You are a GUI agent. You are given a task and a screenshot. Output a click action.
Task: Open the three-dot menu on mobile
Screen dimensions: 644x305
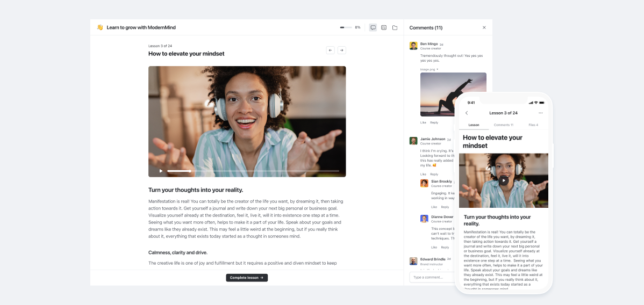pyautogui.click(x=540, y=113)
